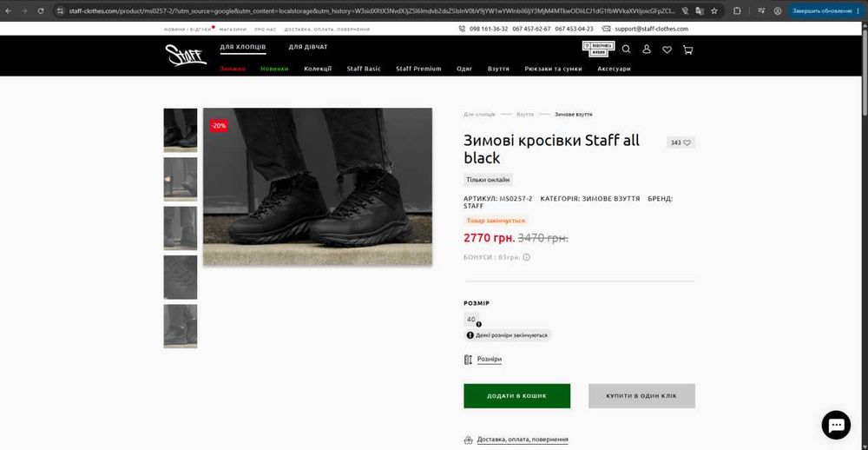Click the phone icon near 098 161-36-32

point(462,29)
